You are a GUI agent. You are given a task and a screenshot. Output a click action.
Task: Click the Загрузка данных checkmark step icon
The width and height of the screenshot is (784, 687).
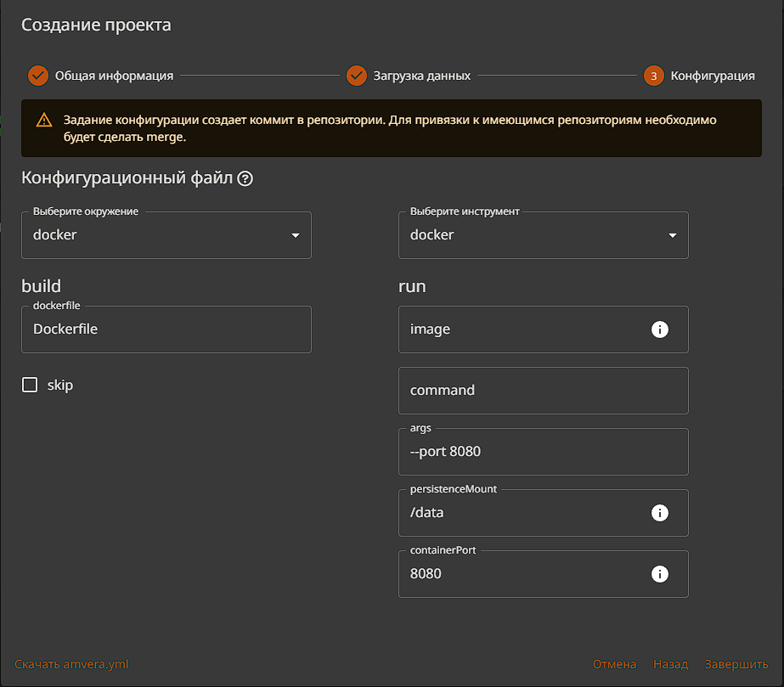pyautogui.click(x=356, y=76)
